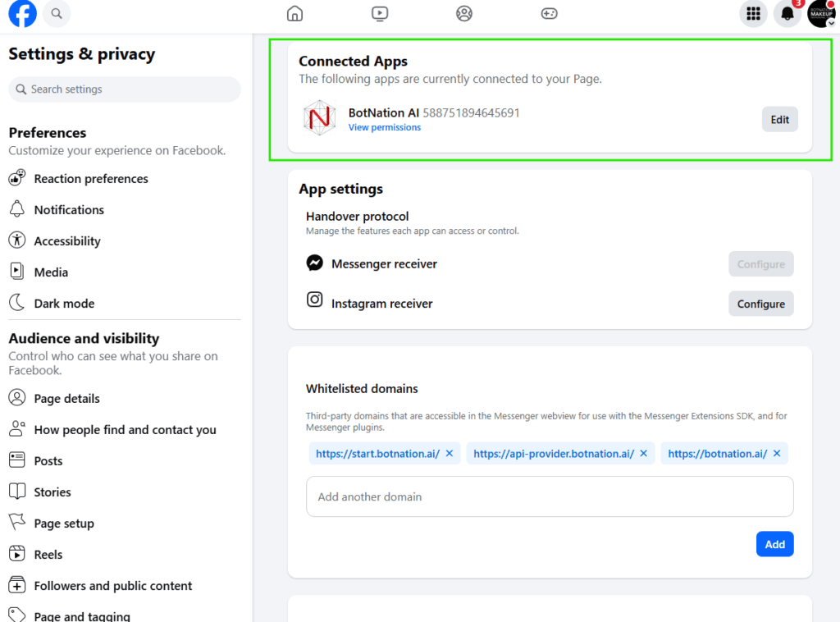The height and width of the screenshot is (622, 840).
Task: Open the Video tab icon
Action: click(x=379, y=14)
